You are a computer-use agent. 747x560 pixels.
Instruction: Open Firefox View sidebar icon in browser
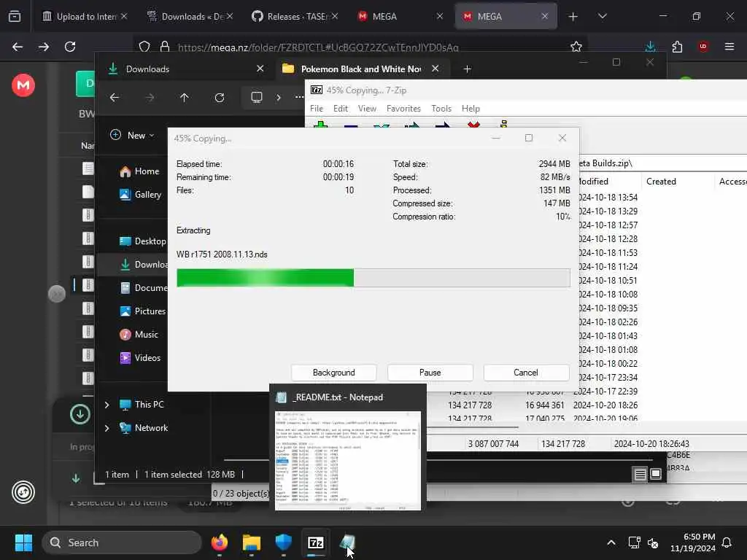point(15,17)
